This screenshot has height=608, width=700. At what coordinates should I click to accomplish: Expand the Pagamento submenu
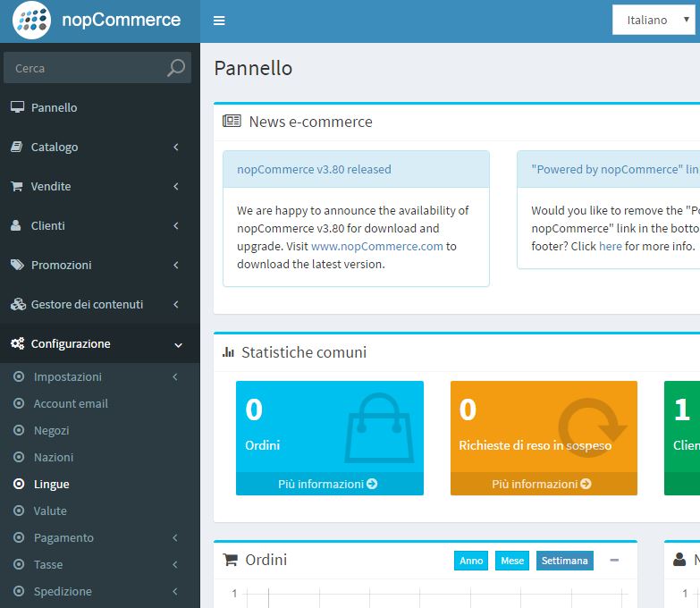[x=99, y=537]
